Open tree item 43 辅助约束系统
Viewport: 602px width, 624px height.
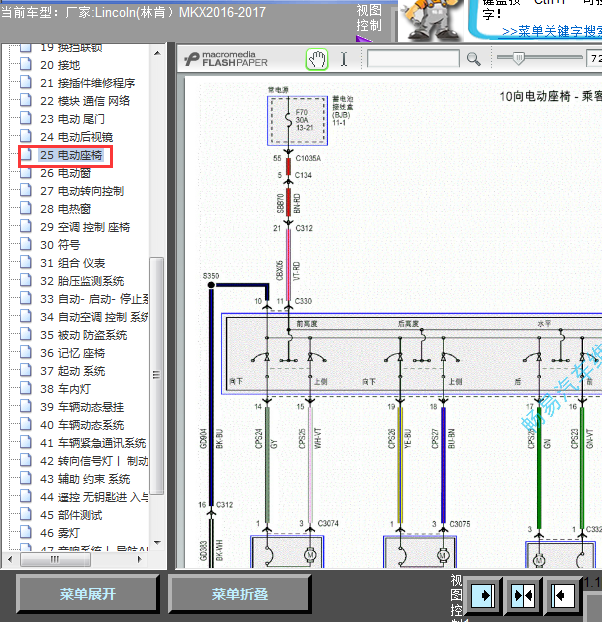[85, 479]
